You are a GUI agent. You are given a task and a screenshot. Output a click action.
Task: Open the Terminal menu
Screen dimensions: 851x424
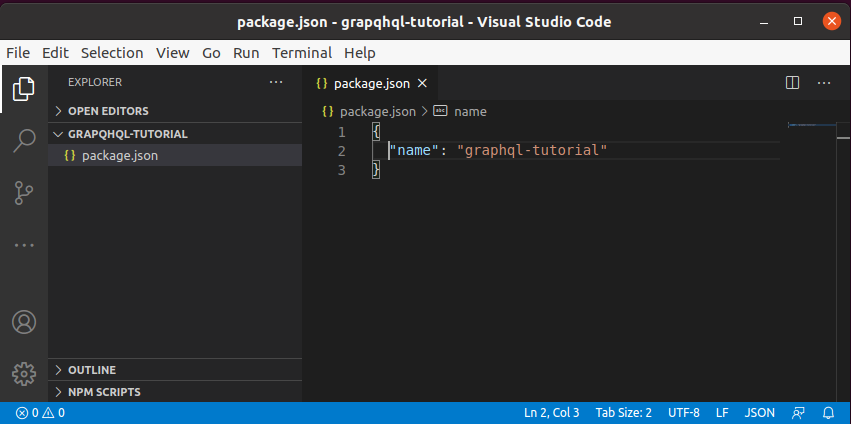[x=302, y=53]
